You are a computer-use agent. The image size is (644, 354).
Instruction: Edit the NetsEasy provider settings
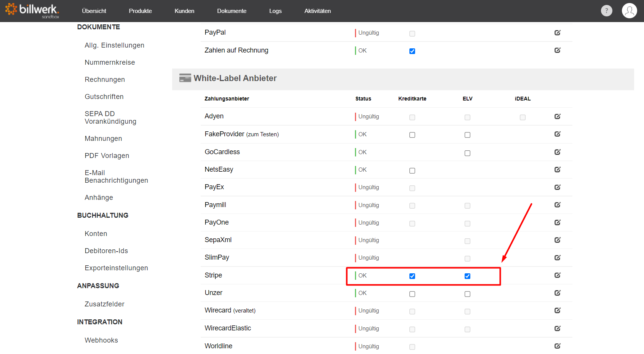point(558,169)
